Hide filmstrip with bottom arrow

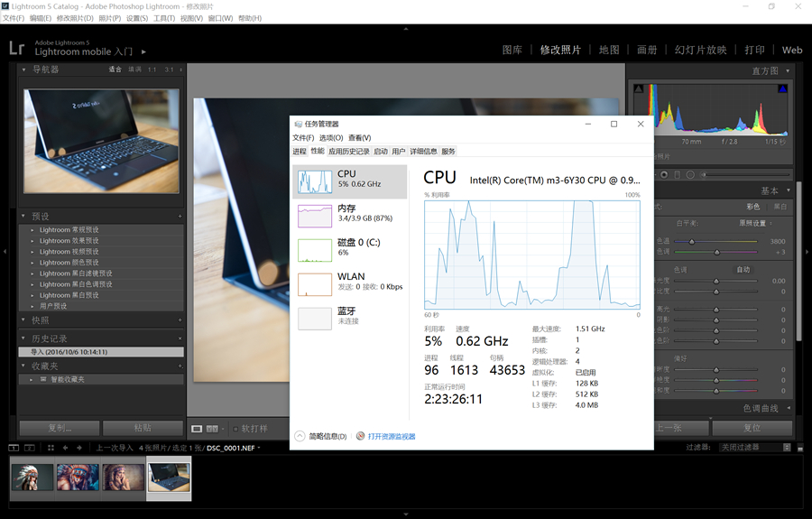pyautogui.click(x=406, y=514)
